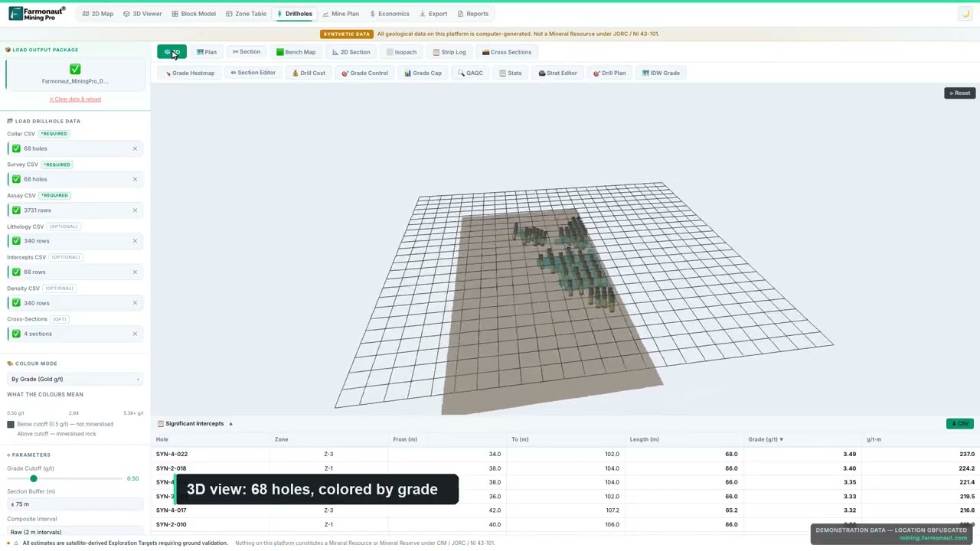Open the Drill Plan tool

[609, 73]
